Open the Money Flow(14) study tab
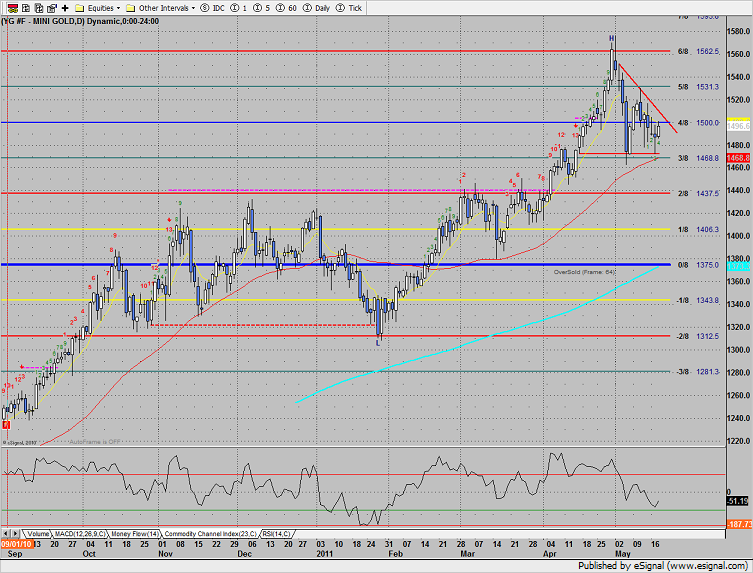The height and width of the screenshot is (573, 753). [135, 534]
